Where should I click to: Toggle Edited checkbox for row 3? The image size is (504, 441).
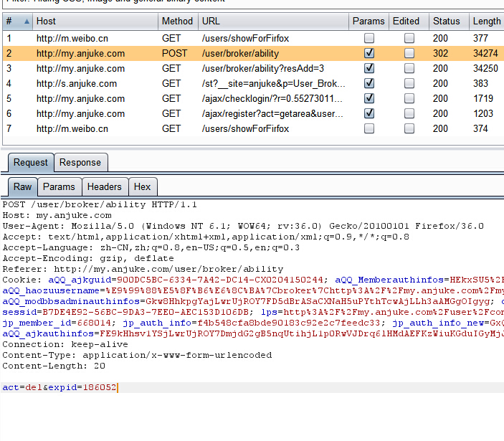tap(409, 68)
